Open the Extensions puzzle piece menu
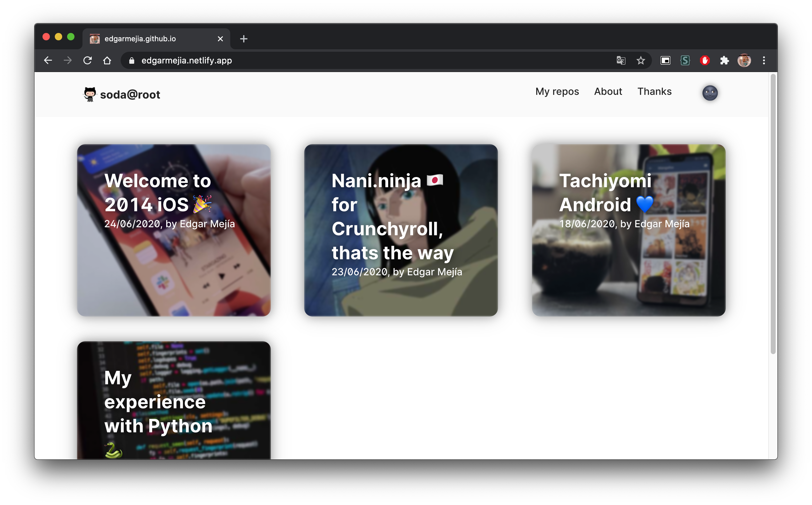812x505 pixels. coord(724,60)
